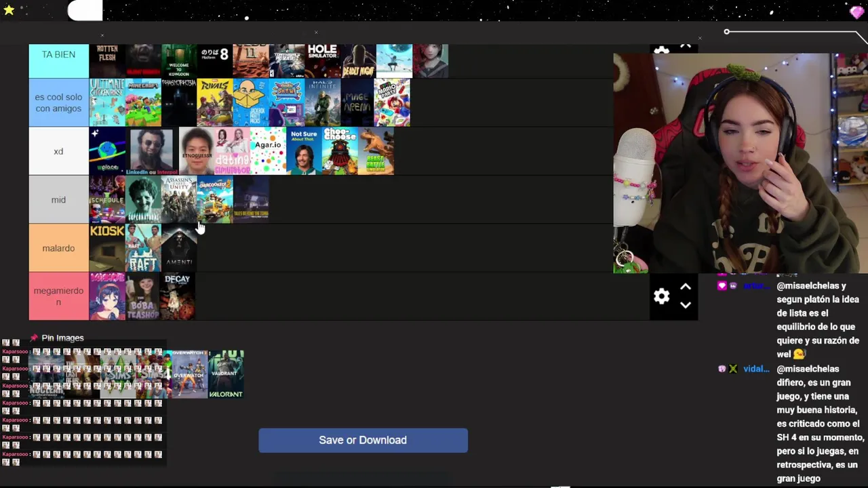Viewport: 868px width, 488px height.
Task: Click the purple anime girl cover
Action: 107,296
